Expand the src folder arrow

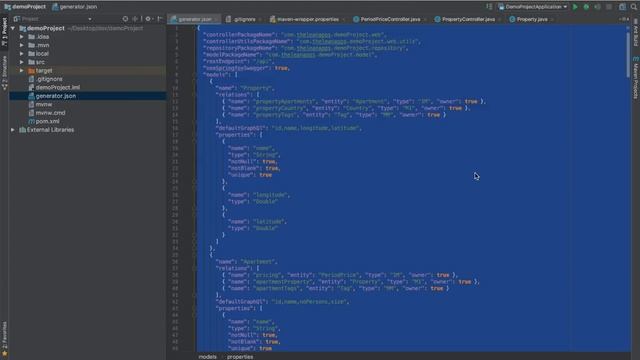coord(22,62)
